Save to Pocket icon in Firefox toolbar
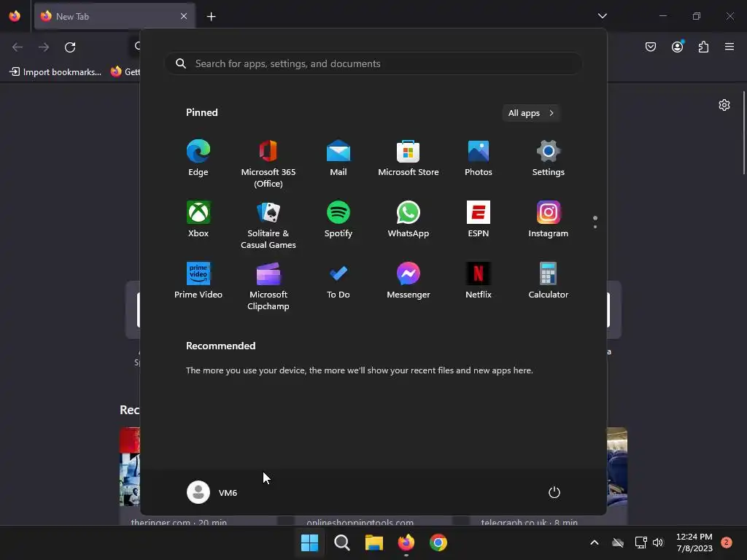747x560 pixels. 651,47
